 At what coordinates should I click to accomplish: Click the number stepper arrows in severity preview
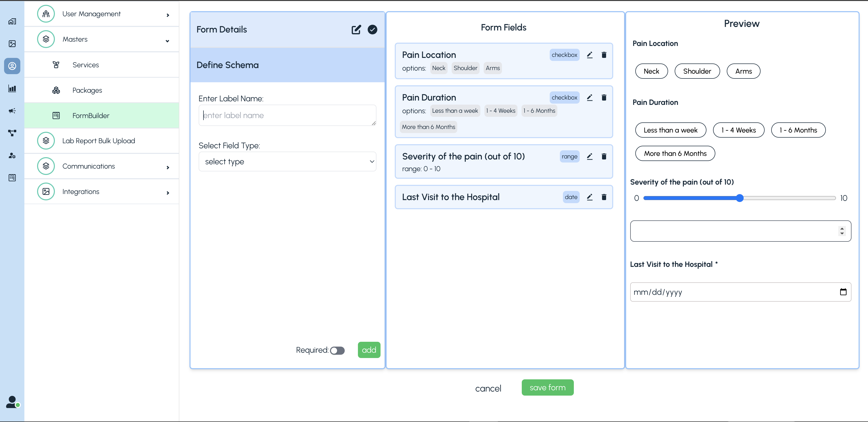coord(842,231)
